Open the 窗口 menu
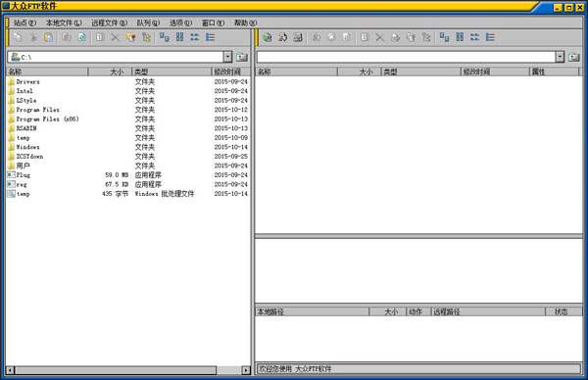 213,23
